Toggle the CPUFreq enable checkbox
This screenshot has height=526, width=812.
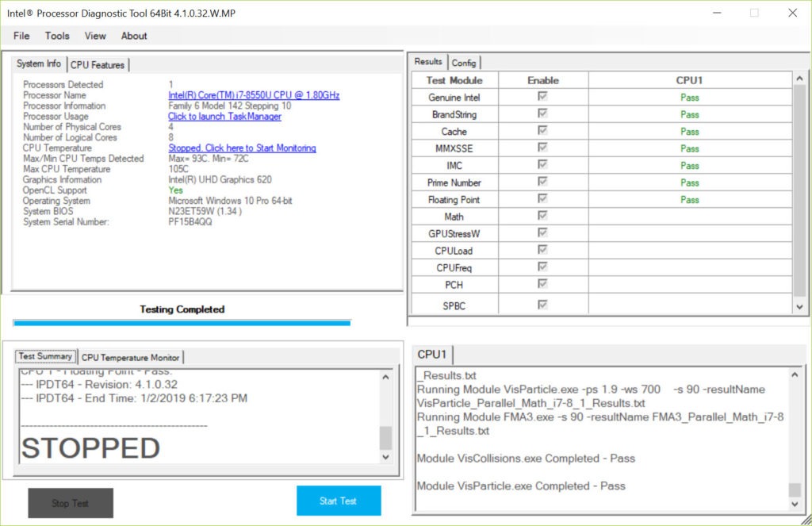542,267
